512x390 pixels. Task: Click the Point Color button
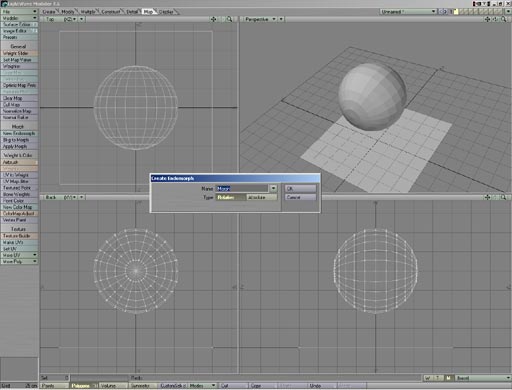click(19, 201)
